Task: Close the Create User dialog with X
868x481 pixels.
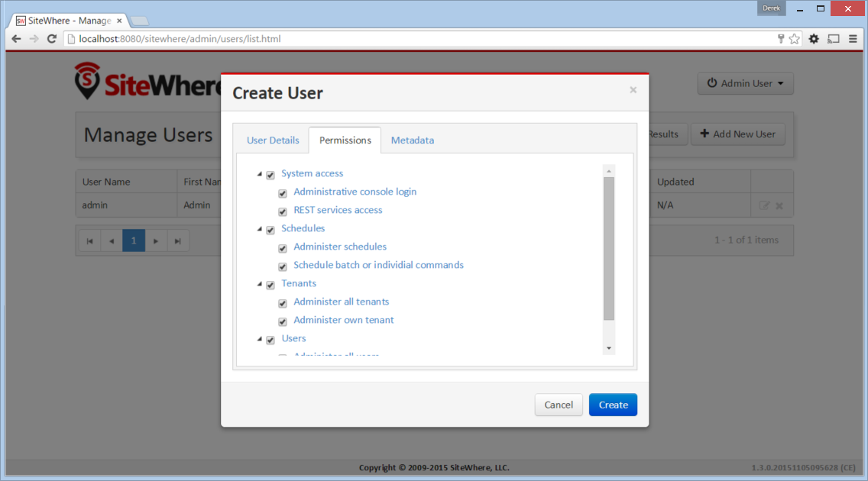Action: [633, 89]
